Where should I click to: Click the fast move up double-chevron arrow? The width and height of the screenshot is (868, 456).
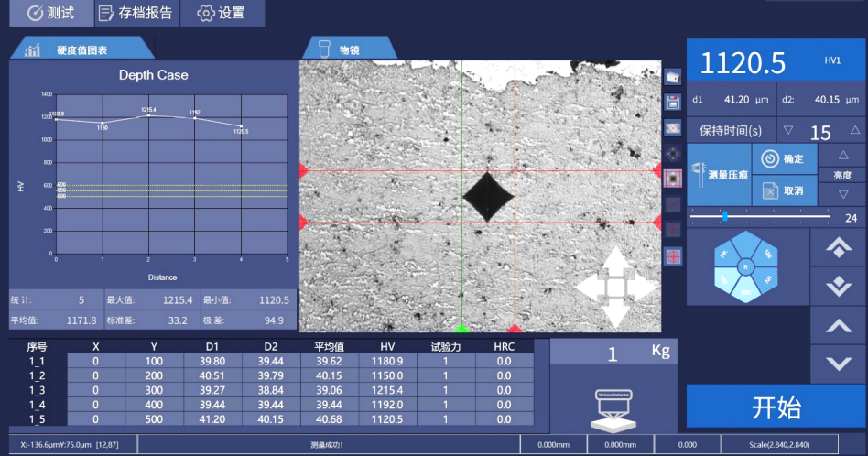tap(839, 248)
